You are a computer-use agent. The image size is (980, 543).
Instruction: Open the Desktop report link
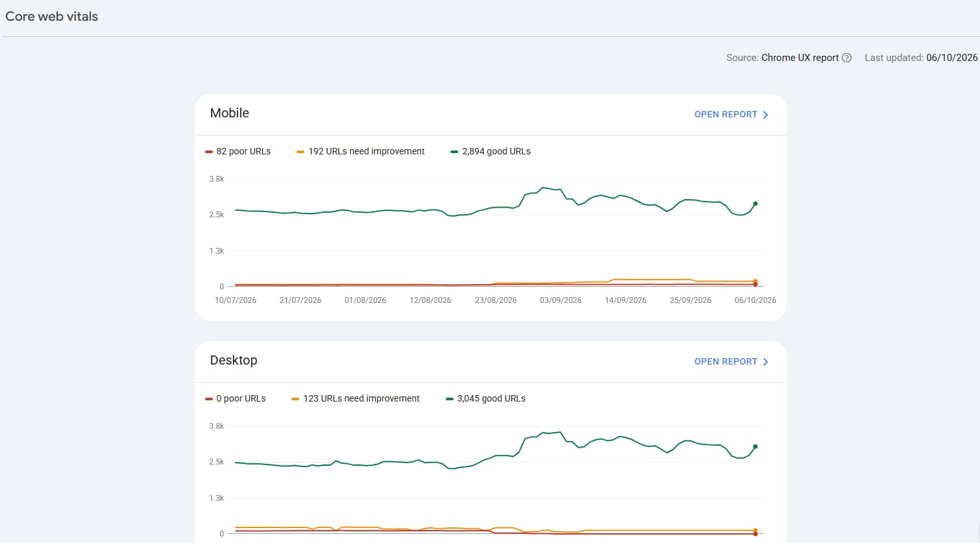click(731, 361)
